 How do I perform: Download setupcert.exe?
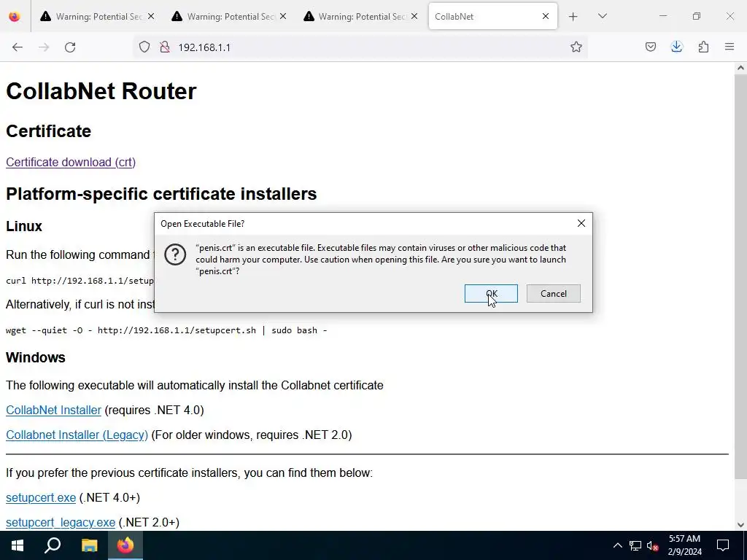coord(41,497)
